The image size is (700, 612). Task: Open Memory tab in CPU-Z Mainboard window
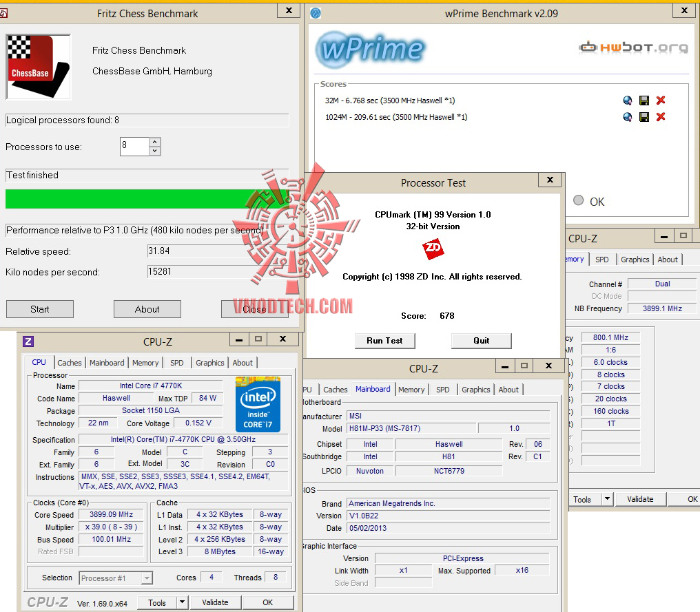pos(411,390)
